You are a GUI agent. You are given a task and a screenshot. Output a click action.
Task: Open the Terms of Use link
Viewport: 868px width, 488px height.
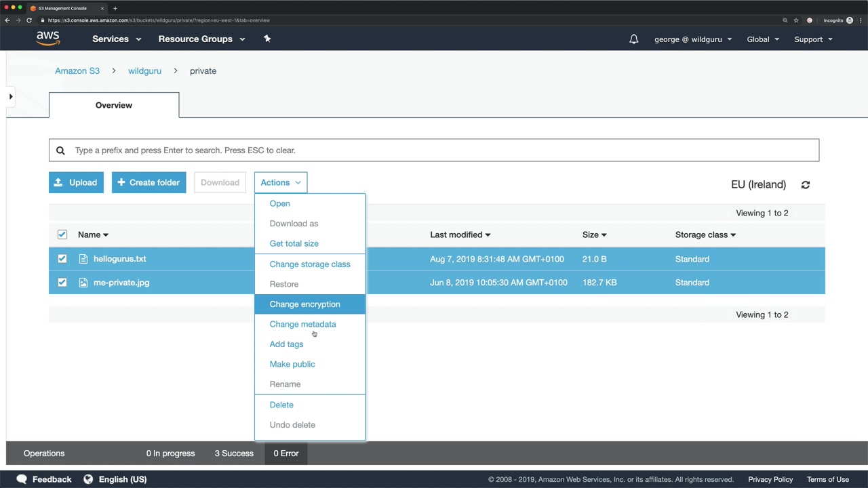(828, 479)
